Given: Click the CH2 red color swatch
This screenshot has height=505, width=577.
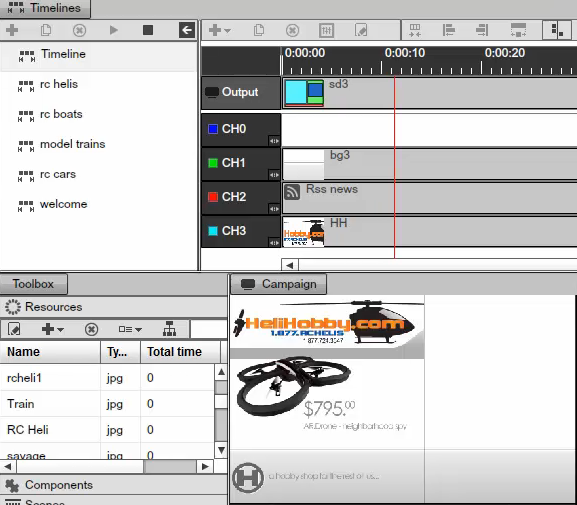Looking at the screenshot, I should pyautogui.click(x=213, y=197).
